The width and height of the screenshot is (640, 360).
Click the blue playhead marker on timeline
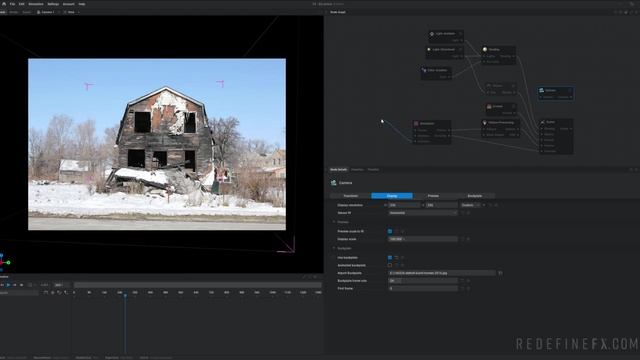[125, 295]
